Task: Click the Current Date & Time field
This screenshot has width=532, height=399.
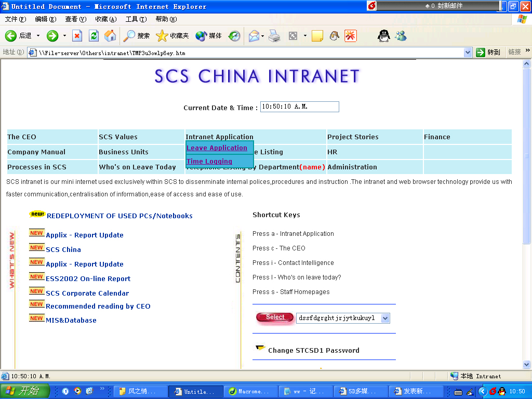Action: (x=299, y=107)
